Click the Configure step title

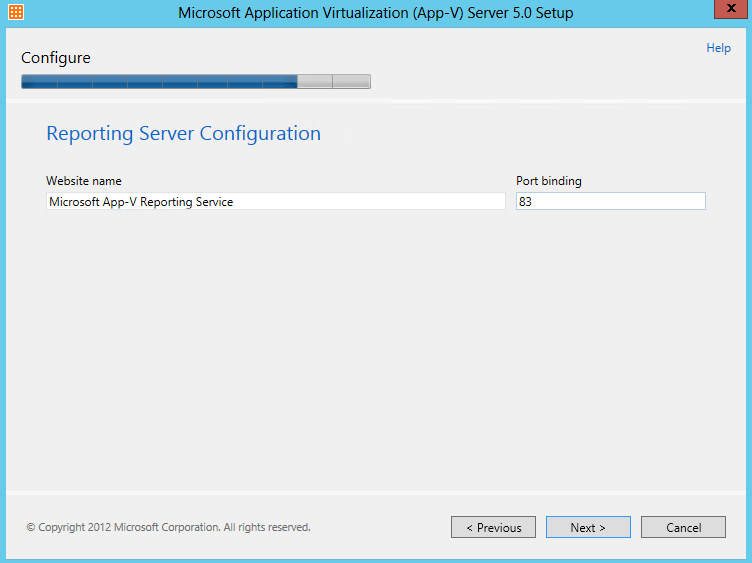56,58
